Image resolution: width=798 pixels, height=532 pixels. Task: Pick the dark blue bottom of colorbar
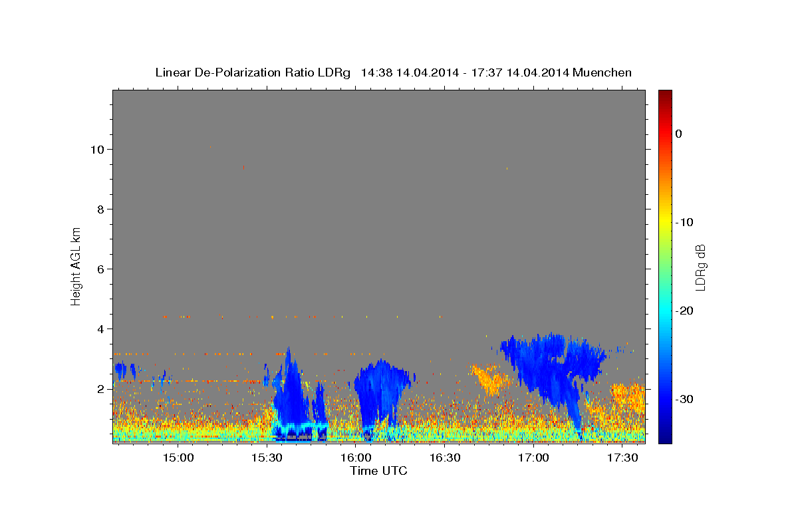click(665, 439)
